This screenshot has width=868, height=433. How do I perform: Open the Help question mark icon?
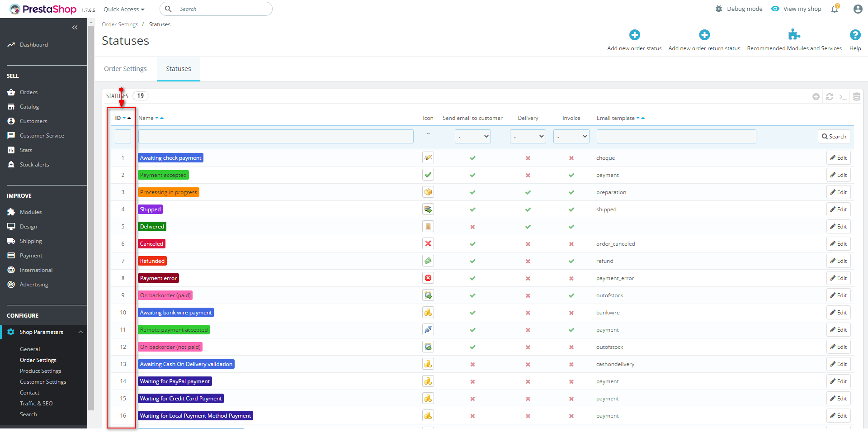pos(854,35)
